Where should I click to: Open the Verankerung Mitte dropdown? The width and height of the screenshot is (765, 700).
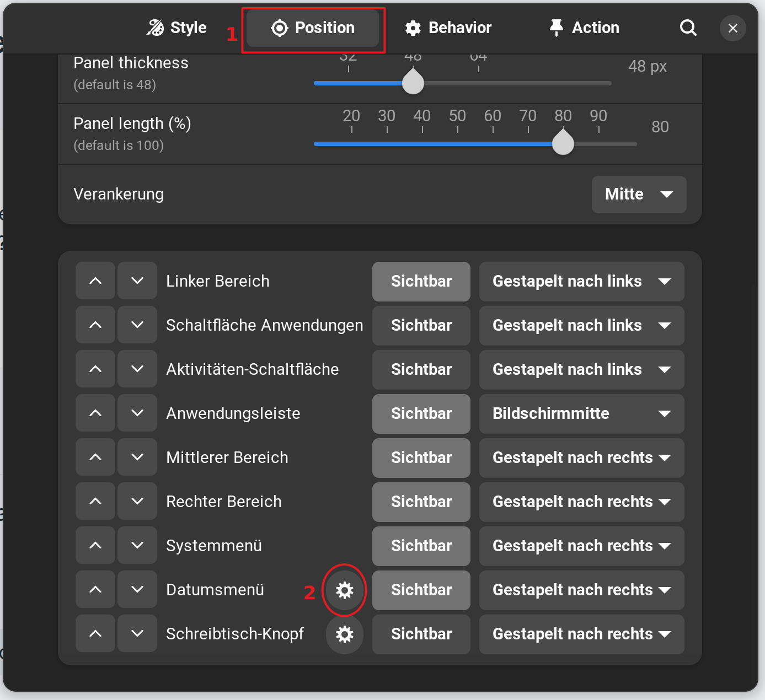(639, 194)
